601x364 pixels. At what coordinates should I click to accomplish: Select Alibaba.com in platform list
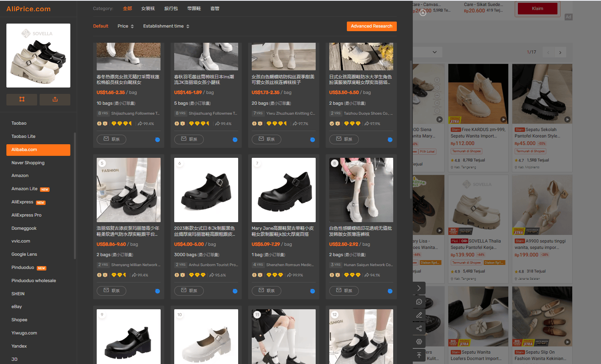[x=38, y=150]
